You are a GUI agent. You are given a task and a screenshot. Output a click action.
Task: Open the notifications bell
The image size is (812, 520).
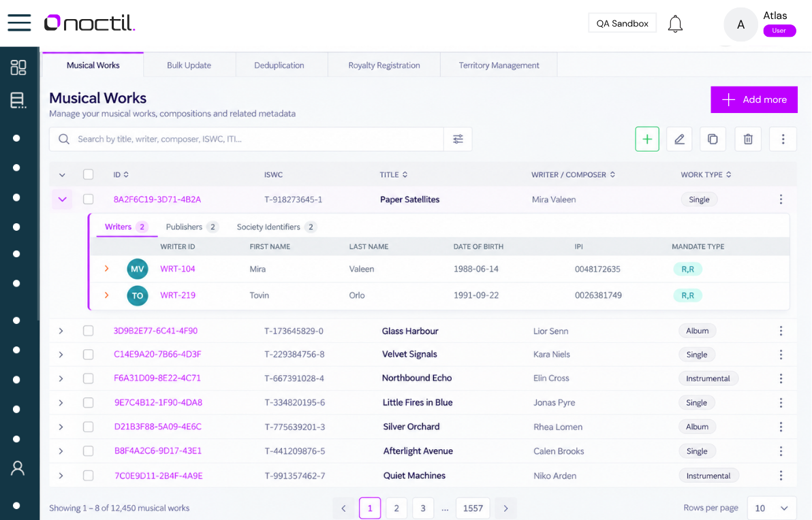[x=675, y=24]
